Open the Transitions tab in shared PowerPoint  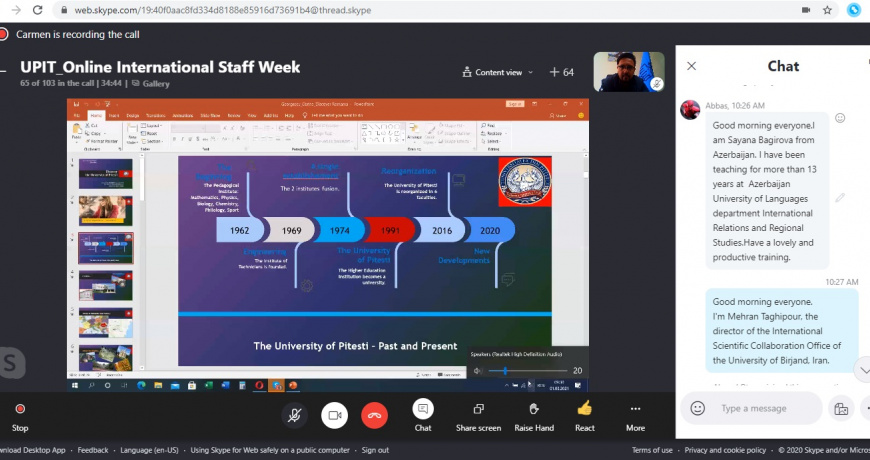[x=156, y=115]
